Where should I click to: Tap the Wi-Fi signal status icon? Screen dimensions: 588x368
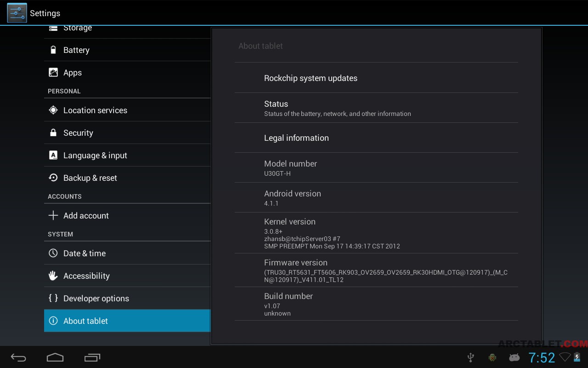pyautogui.click(x=565, y=357)
